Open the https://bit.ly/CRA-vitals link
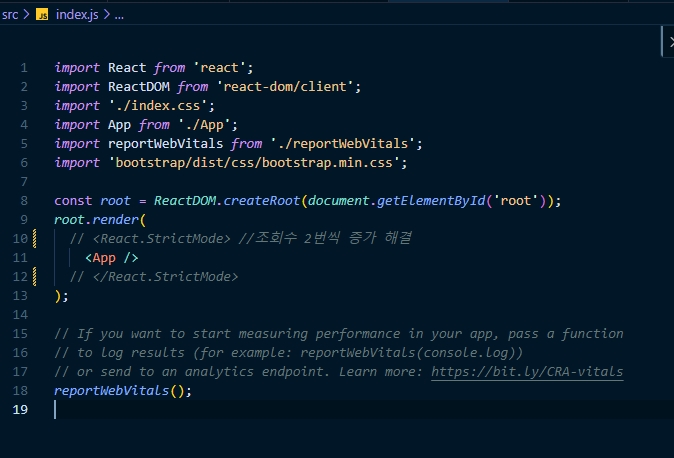 (527, 372)
